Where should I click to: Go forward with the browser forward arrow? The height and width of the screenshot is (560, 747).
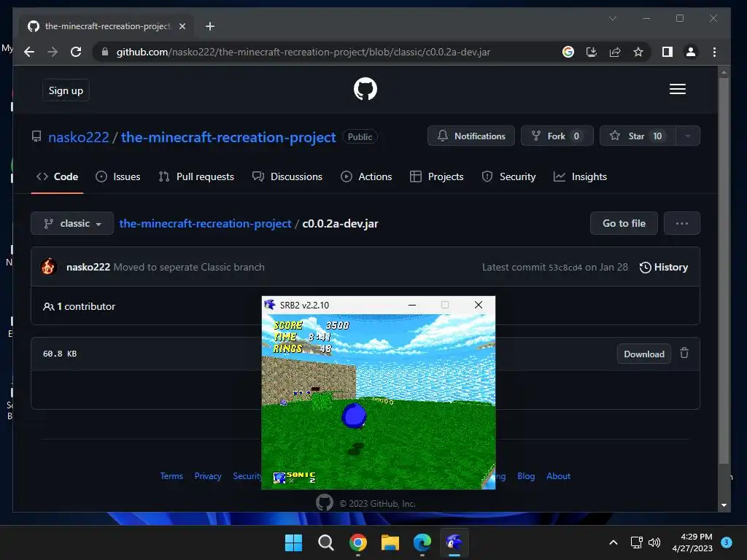coord(53,52)
